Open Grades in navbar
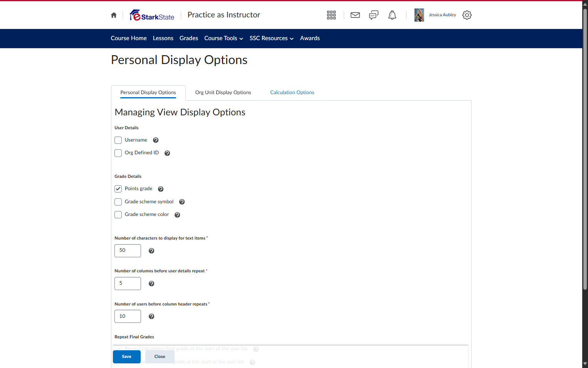The width and height of the screenshot is (588, 368). point(189,38)
